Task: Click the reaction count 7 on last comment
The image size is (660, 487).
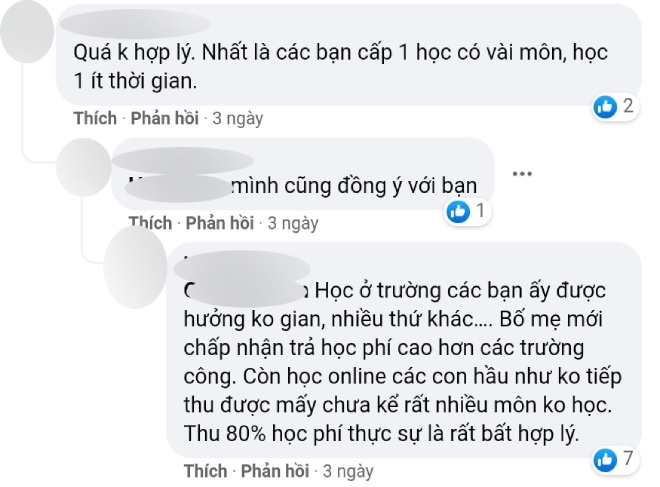Action: [628, 458]
